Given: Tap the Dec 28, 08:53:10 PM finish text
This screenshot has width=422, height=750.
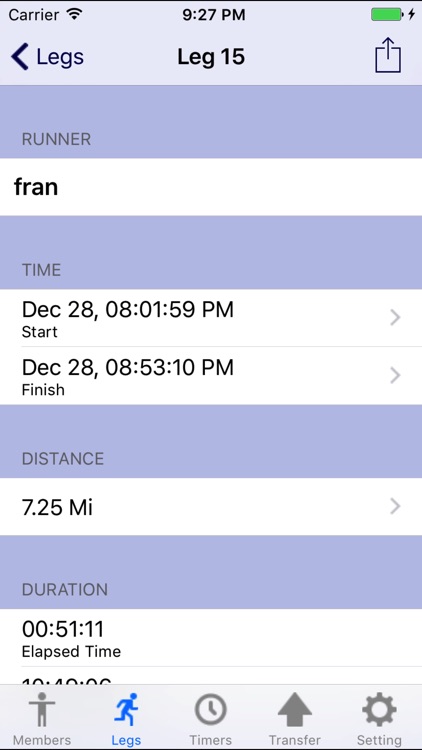Looking at the screenshot, I should point(128,367).
